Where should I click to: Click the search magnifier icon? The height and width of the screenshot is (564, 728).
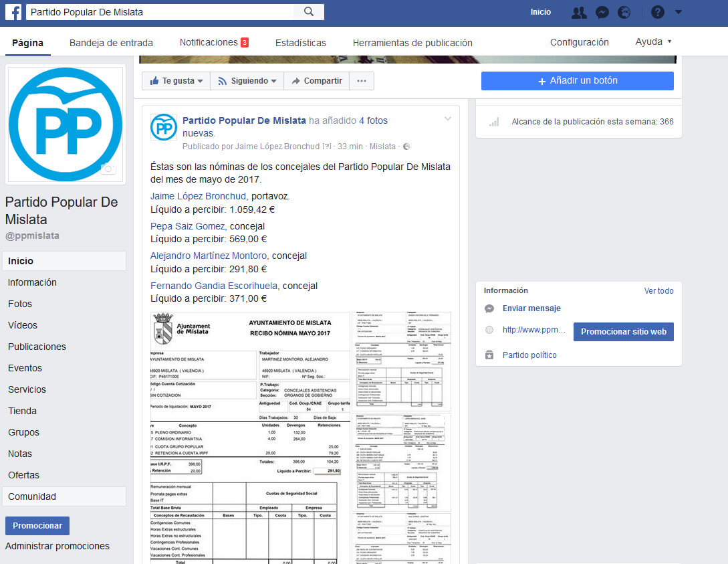point(308,12)
